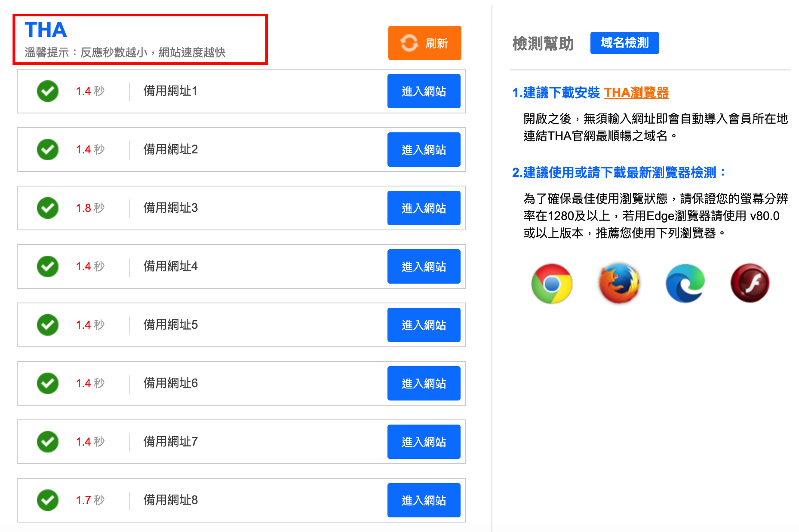Viewport: 799px width, 532px height.
Task: Click 進入網站 next to 備用網址6
Action: tap(424, 383)
